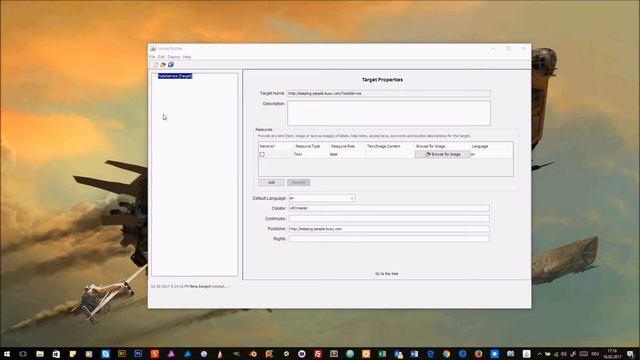Viewport: 640px width, 360px height.
Task: Click the Language cell in the resource row
Action: point(491,154)
